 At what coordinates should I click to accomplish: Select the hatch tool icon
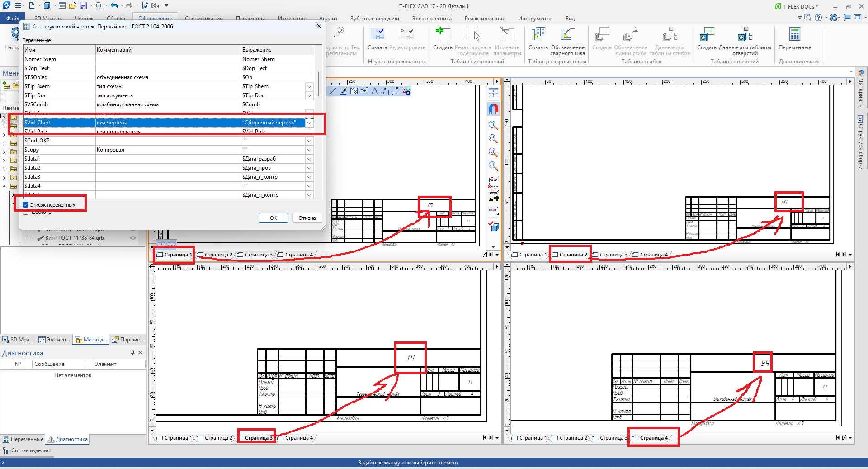pos(354,91)
